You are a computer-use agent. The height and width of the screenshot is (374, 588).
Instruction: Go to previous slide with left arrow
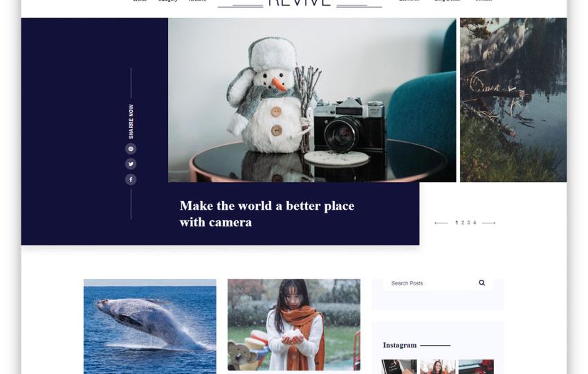click(441, 223)
